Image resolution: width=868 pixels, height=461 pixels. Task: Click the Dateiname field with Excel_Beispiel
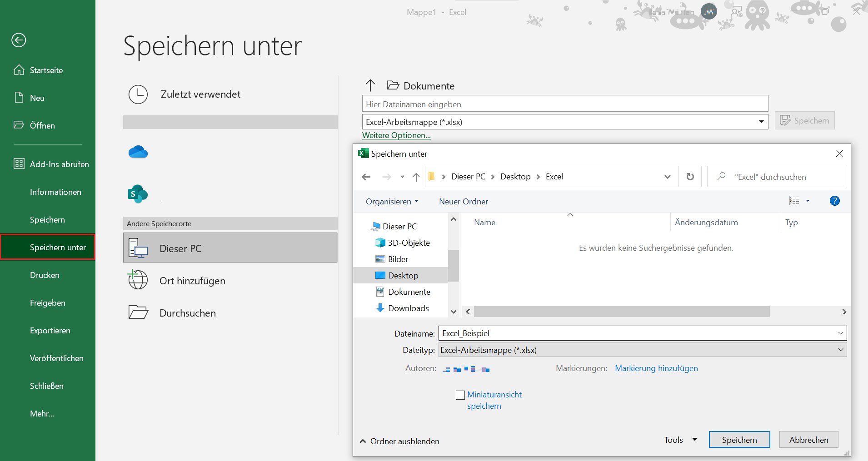click(x=642, y=333)
